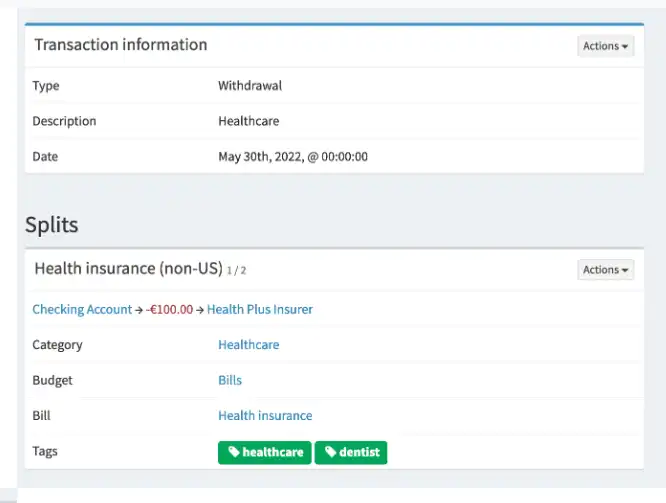Click the -€100.00 amount

[x=169, y=310]
